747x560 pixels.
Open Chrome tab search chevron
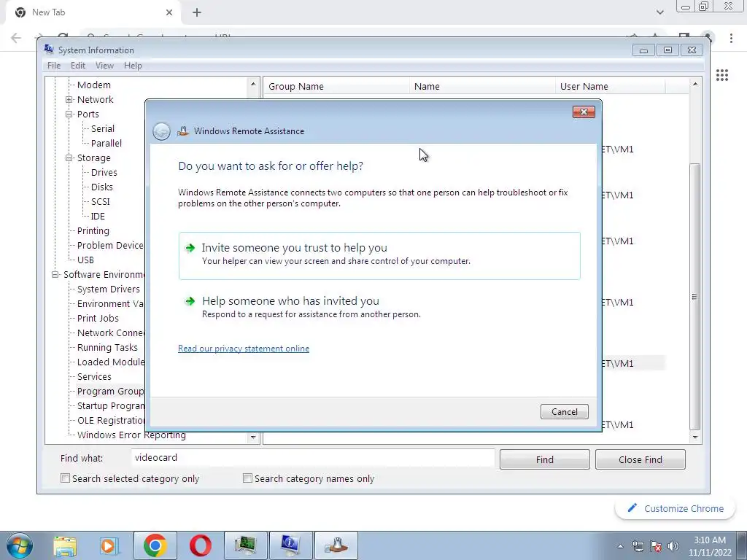pos(659,12)
